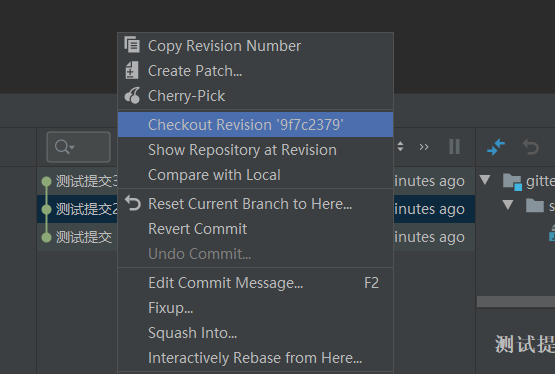Select the commit row 测试提交3
Image resolution: width=555 pixels, height=374 pixels.
coord(78,181)
